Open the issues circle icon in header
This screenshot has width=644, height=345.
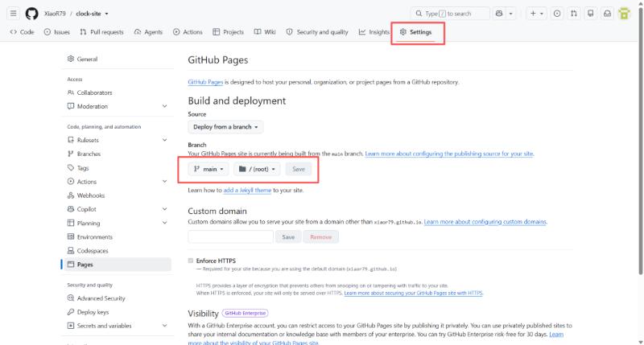[557, 14]
